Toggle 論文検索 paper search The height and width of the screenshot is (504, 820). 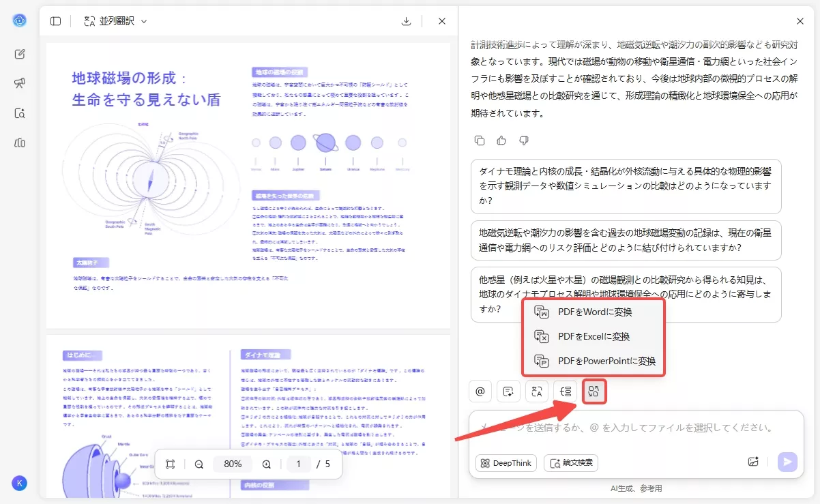[x=571, y=463]
